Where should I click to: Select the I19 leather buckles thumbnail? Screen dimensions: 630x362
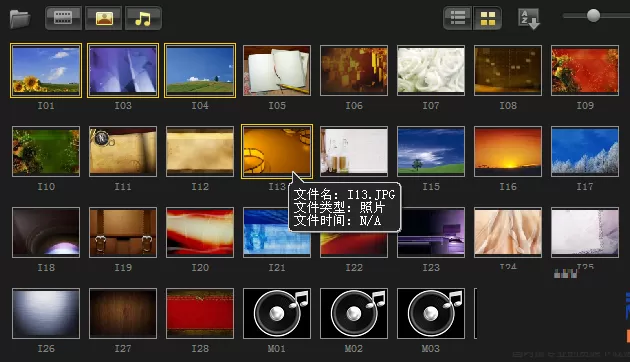(123, 232)
